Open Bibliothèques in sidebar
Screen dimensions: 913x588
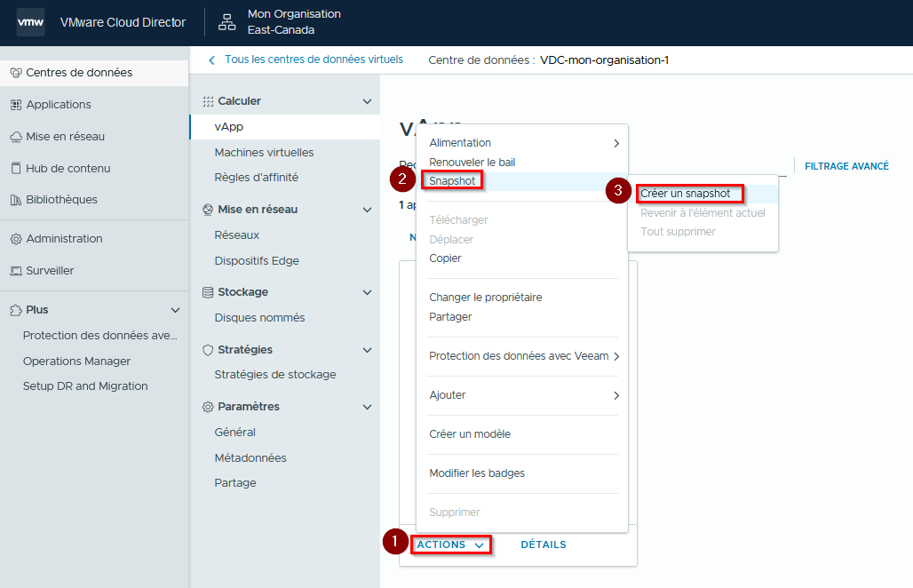tap(61, 200)
